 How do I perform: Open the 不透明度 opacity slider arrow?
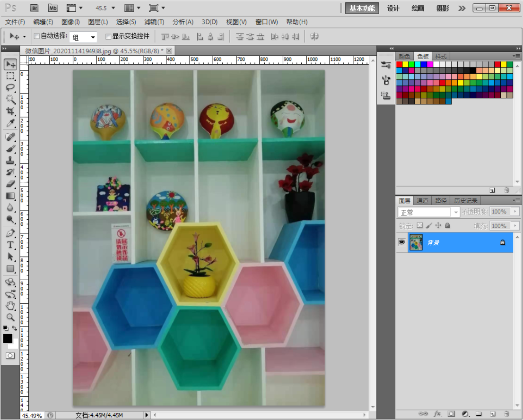point(515,211)
